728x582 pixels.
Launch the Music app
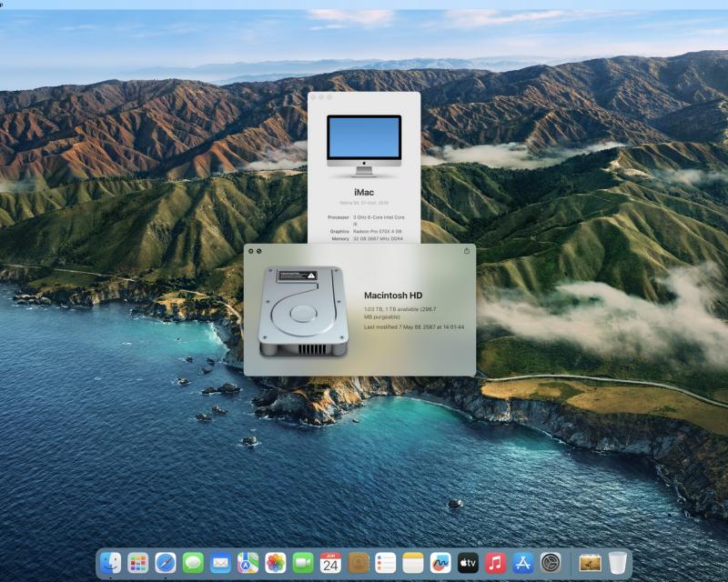pyautogui.click(x=495, y=563)
